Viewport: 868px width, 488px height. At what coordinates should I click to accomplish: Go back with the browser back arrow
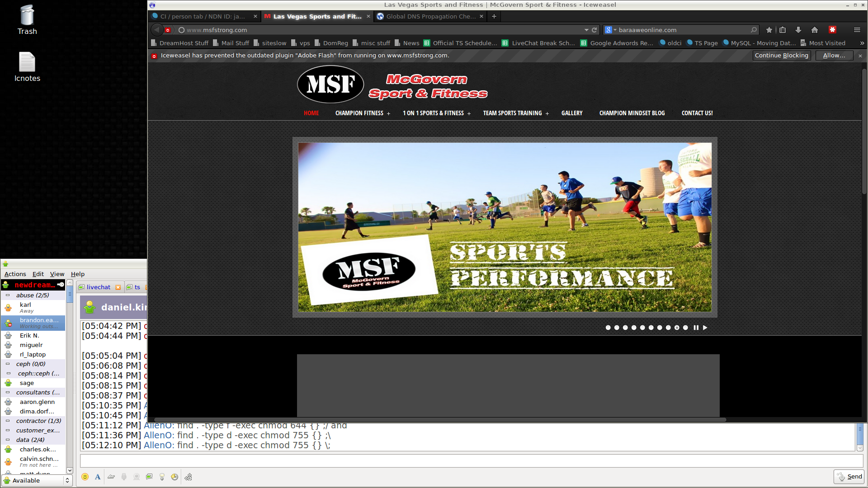[157, 30]
